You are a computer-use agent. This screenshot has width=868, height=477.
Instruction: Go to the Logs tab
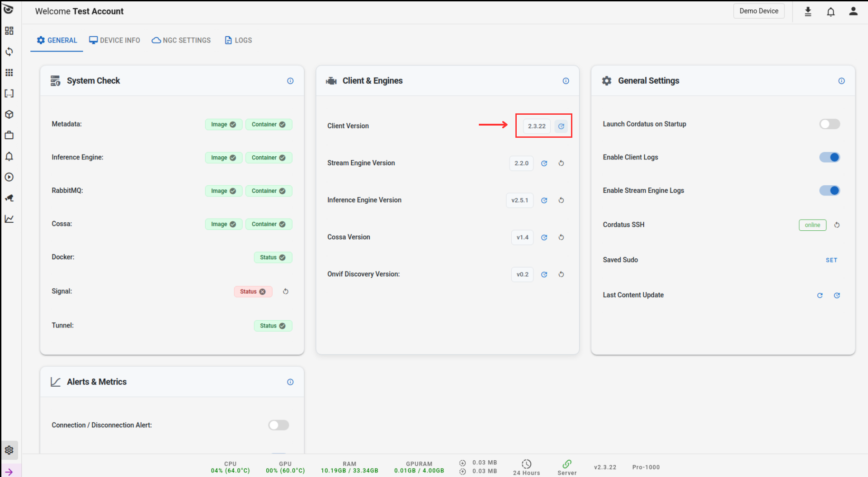238,40
